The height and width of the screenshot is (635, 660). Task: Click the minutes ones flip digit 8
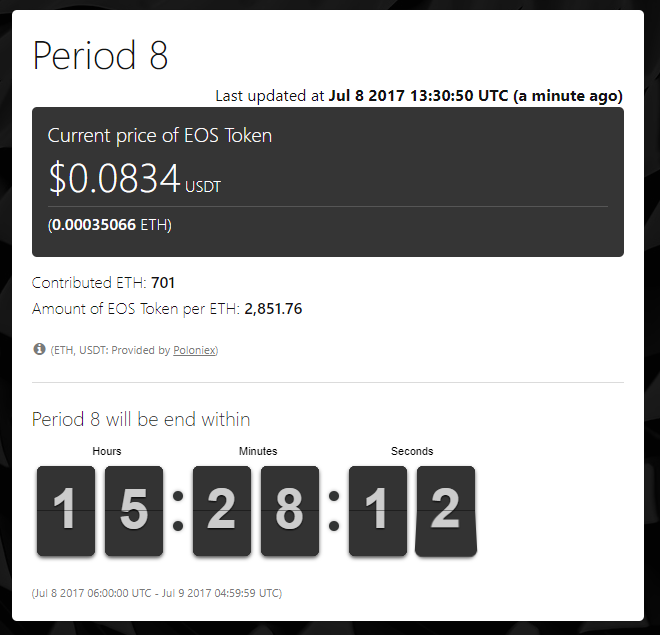pyautogui.click(x=289, y=510)
